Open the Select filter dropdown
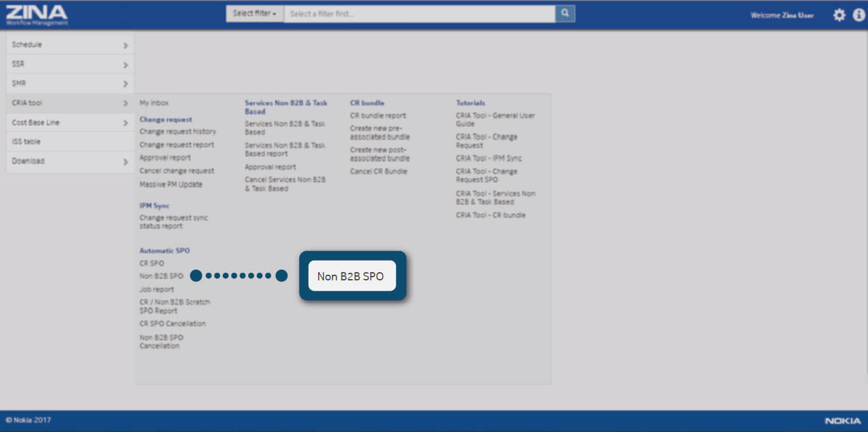Viewport: 868px width, 432px height. click(x=255, y=13)
